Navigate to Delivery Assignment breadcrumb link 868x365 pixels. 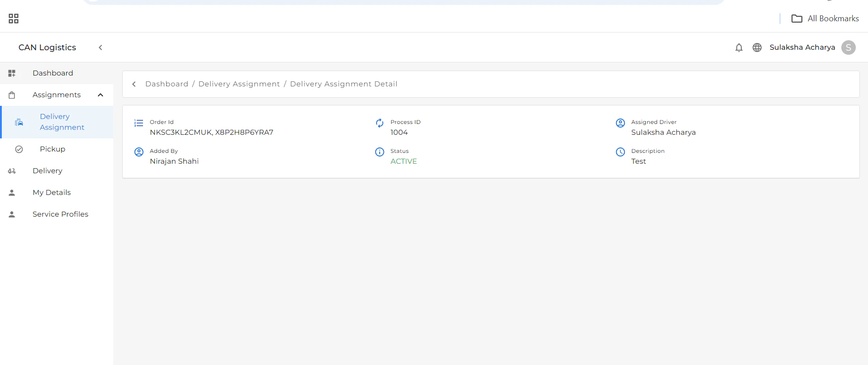pos(239,84)
